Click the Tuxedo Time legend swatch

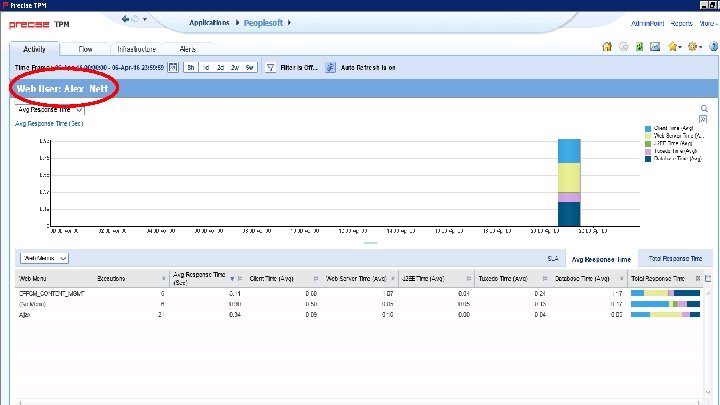(x=648, y=152)
